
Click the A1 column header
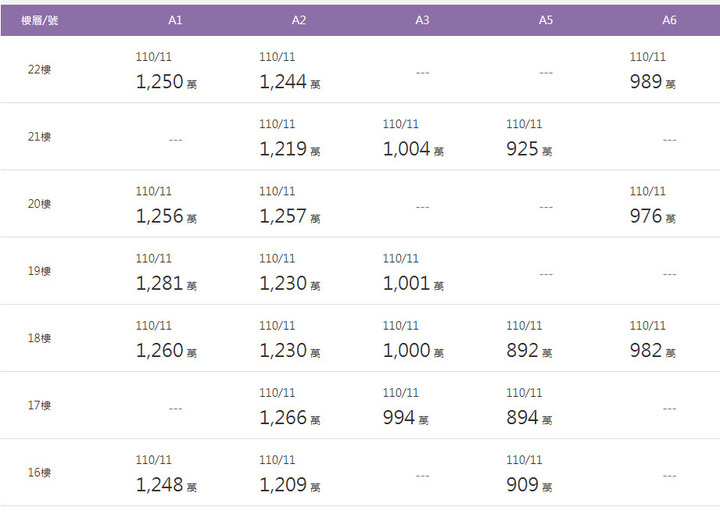coord(175,20)
